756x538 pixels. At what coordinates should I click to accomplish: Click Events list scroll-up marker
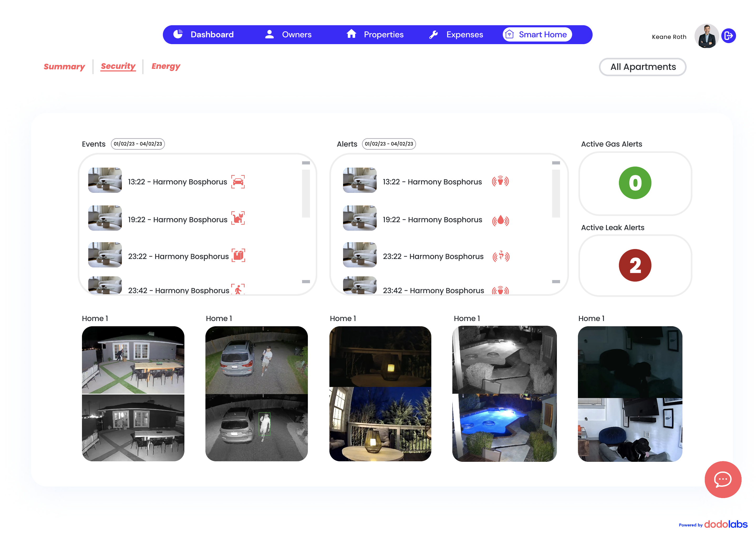pos(306,163)
